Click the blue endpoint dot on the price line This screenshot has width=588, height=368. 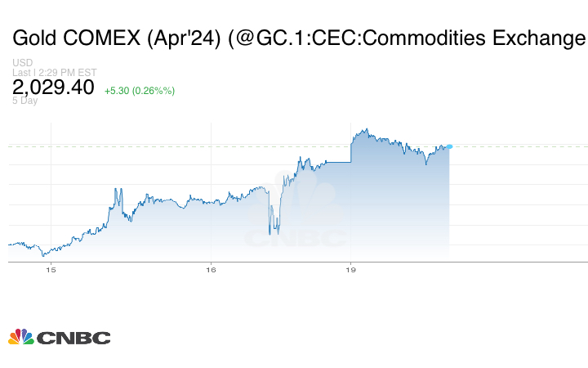(x=450, y=146)
